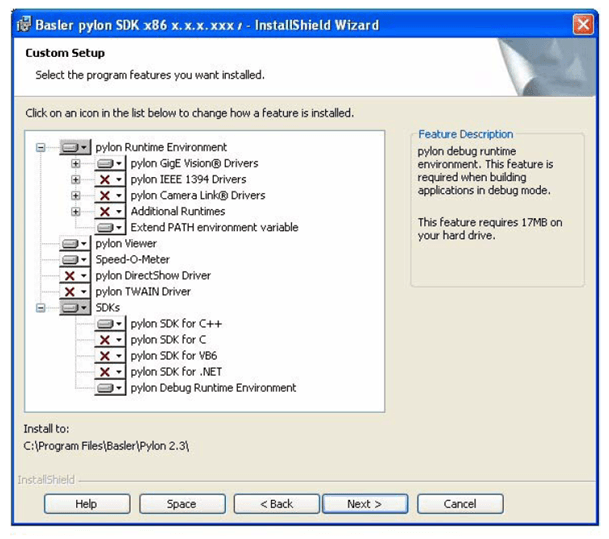Select the pylon IEEE 1394 Drivers label
Viewport: 609px width, 539px height.
pyautogui.click(x=188, y=179)
